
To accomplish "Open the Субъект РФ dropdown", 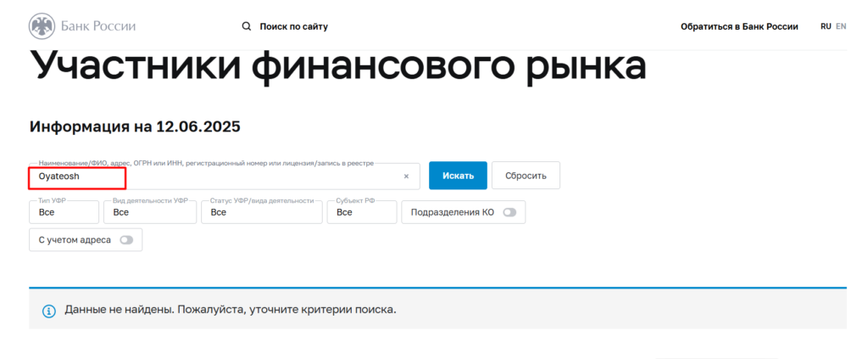I will [362, 212].
